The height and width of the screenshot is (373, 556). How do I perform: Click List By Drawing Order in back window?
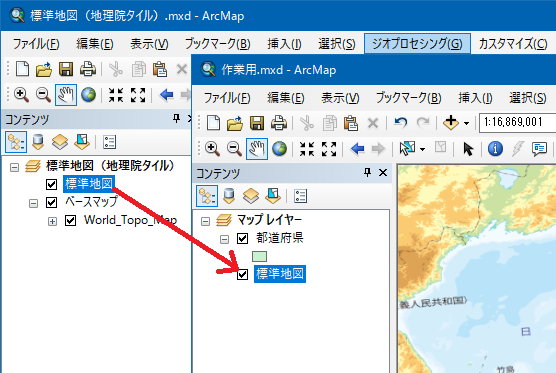tap(16, 142)
